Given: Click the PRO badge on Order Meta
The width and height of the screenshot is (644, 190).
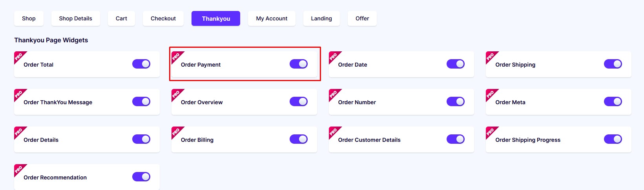Looking at the screenshot, I should click(491, 94).
